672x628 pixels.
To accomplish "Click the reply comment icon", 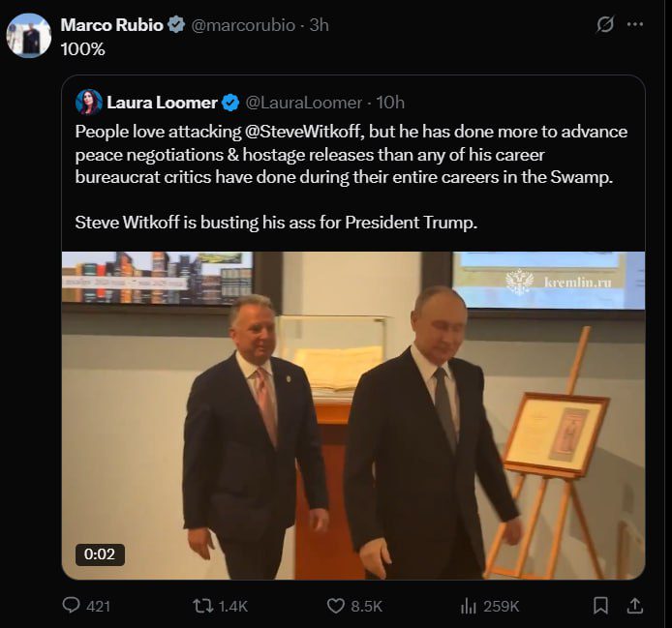I will point(72,606).
